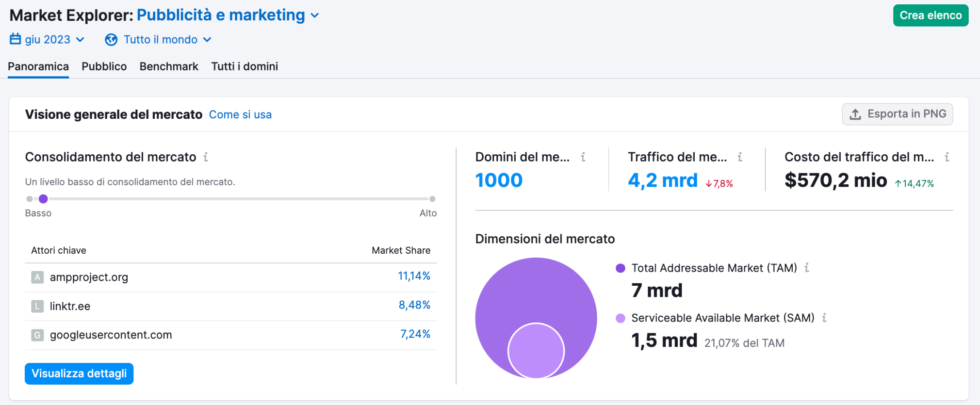The width and height of the screenshot is (980, 405).
Task: Click info icon beside Costo del traffico
Action: 947,157
